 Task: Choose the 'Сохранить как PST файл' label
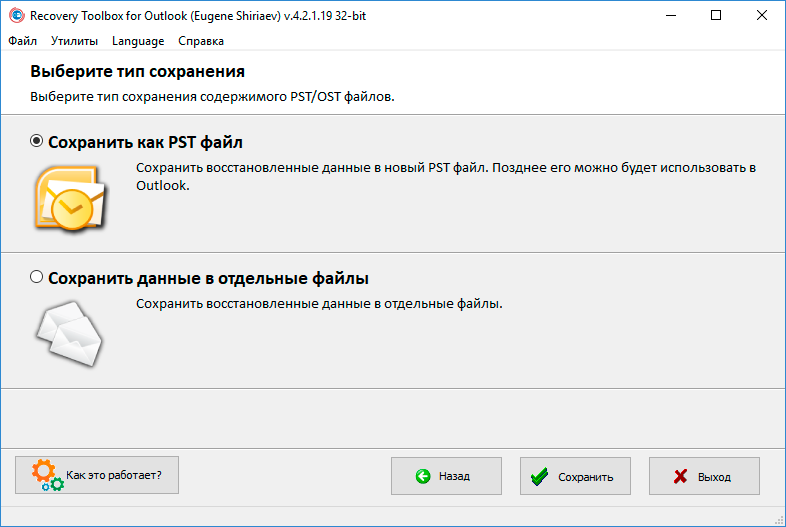point(145,142)
